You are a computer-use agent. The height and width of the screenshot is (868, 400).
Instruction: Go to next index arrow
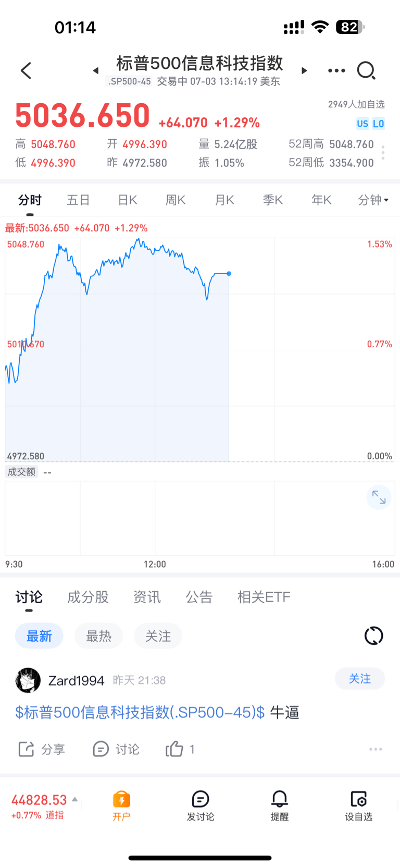pyautogui.click(x=304, y=70)
